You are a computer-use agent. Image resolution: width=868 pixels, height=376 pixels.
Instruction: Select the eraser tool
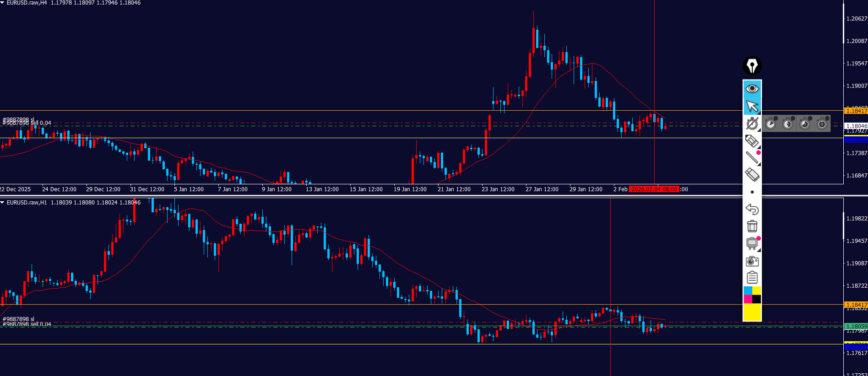coord(752,175)
